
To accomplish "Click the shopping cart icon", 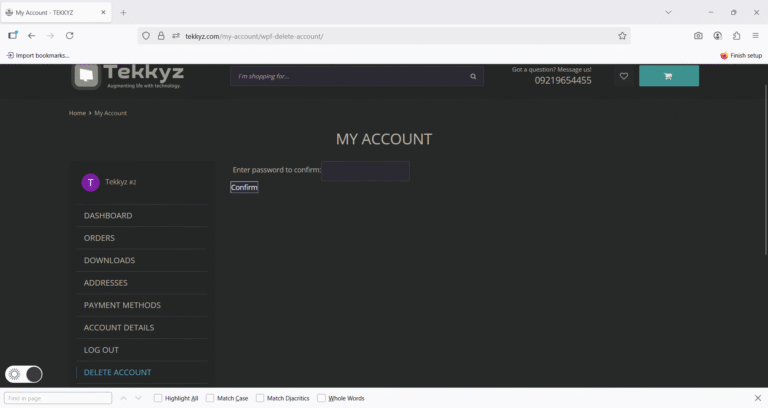I will click(668, 76).
